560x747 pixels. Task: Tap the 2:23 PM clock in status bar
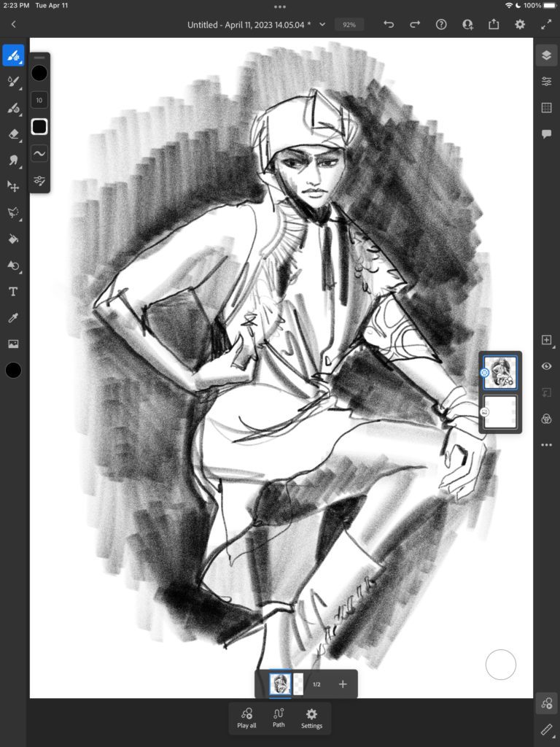[x=16, y=5]
